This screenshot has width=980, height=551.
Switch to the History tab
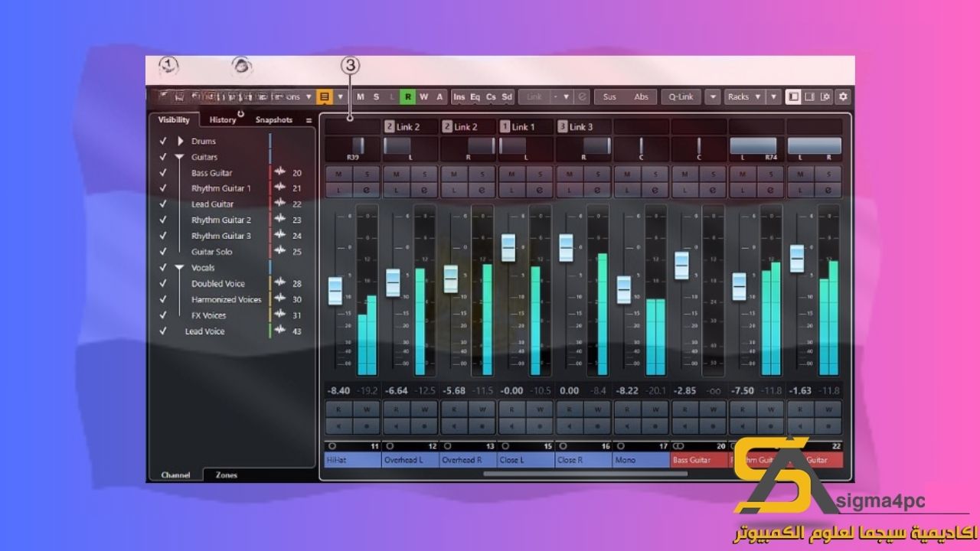click(223, 120)
